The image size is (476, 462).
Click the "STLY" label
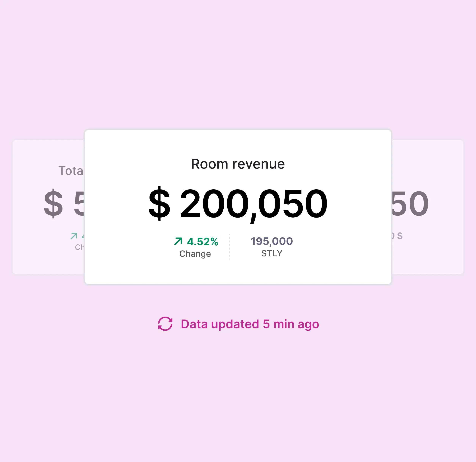point(272,253)
